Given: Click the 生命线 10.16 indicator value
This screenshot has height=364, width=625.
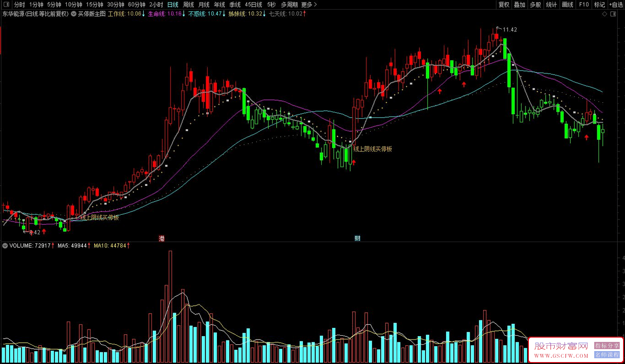Looking at the screenshot, I should (167, 14).
